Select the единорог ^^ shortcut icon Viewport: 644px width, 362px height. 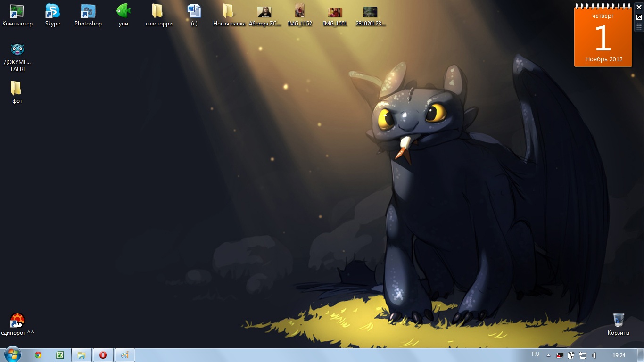(17, 324)
